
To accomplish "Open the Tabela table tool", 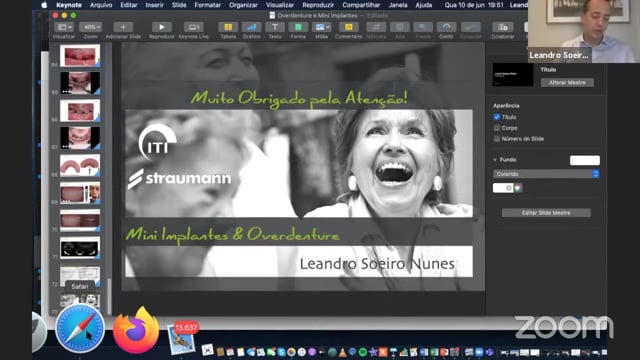I will (228, 27).
